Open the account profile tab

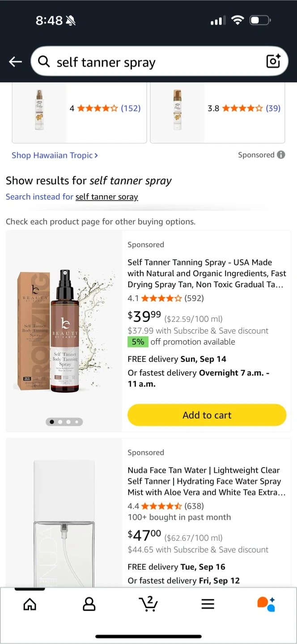coord(89,604)
